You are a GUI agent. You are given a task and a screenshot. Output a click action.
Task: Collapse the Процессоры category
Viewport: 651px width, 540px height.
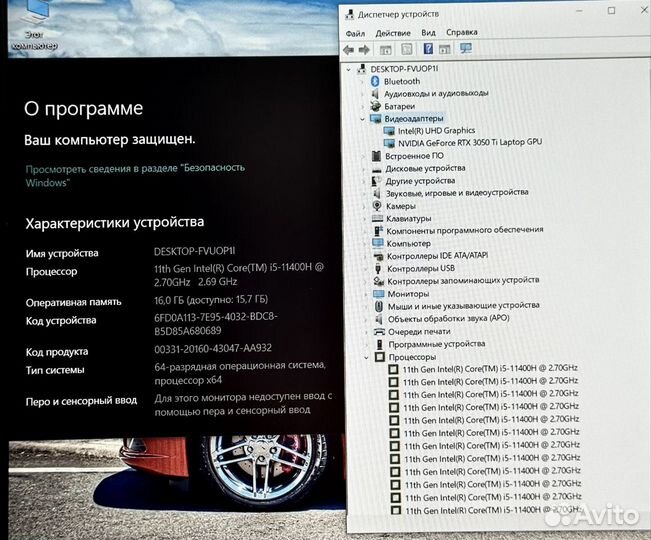[366, 357]
